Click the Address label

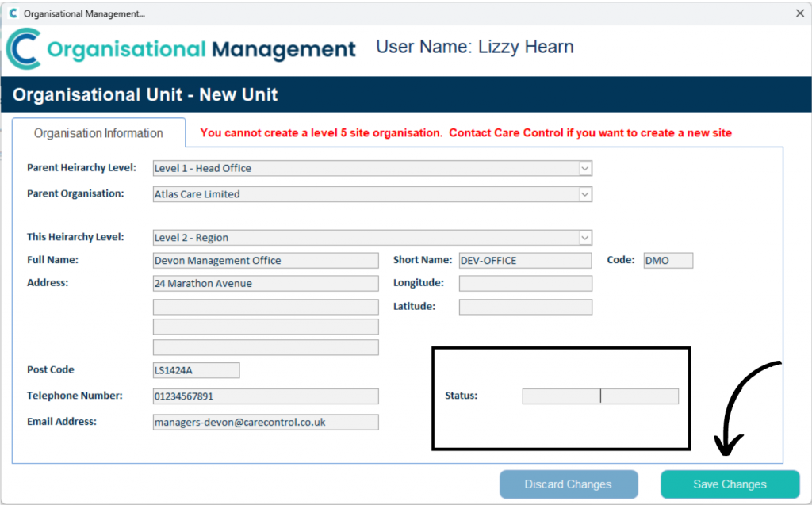tap(48, 283)
